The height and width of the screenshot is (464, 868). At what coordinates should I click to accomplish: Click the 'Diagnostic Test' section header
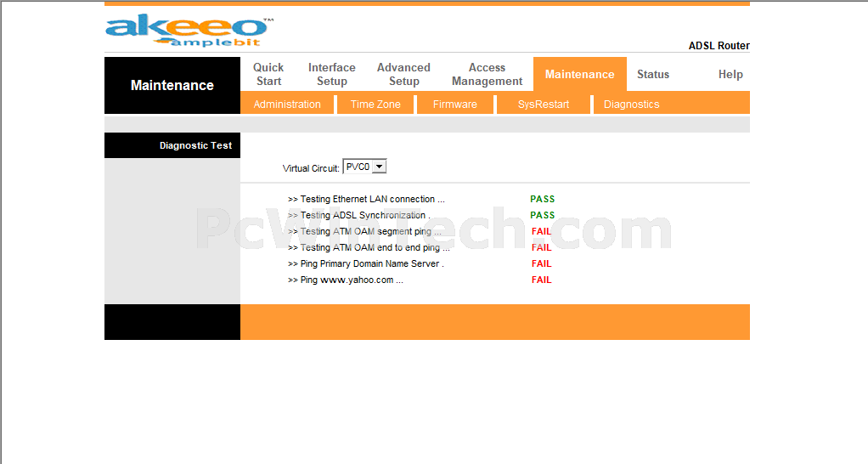(x=172, y=145)
